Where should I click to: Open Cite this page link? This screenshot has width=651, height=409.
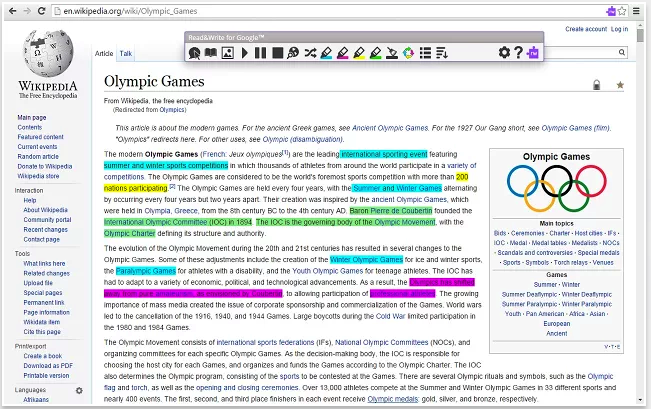point(42,332)
